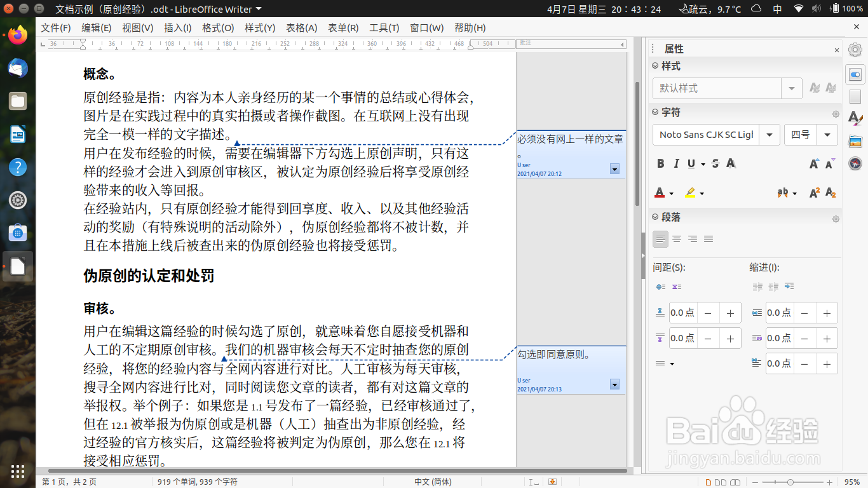Screen dimensions: 868x488
Task: Launch Firefox from the Ubuntu dock
Action: [x=17, y=35]
